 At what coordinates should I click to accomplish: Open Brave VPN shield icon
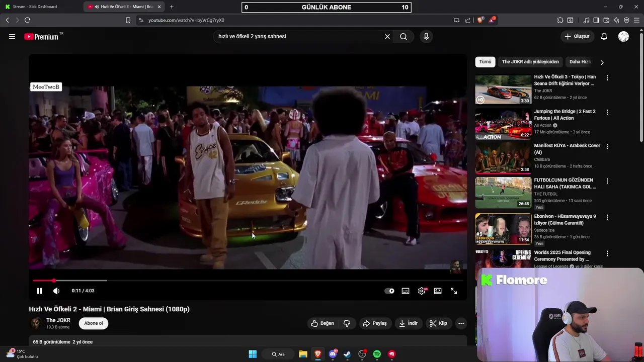pyautogui.click(x=626, y=20)
